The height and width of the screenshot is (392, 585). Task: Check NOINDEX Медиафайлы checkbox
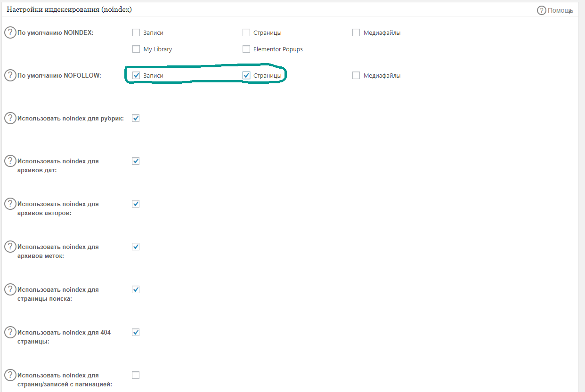[x=356, y=32]
